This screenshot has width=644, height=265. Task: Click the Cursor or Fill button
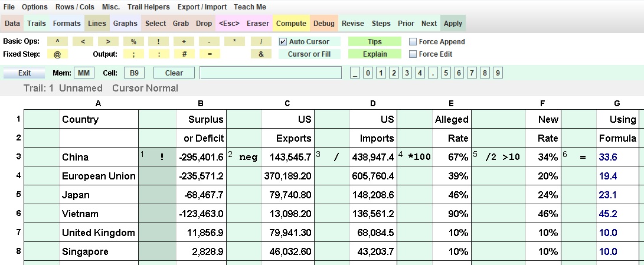(309, 54)
